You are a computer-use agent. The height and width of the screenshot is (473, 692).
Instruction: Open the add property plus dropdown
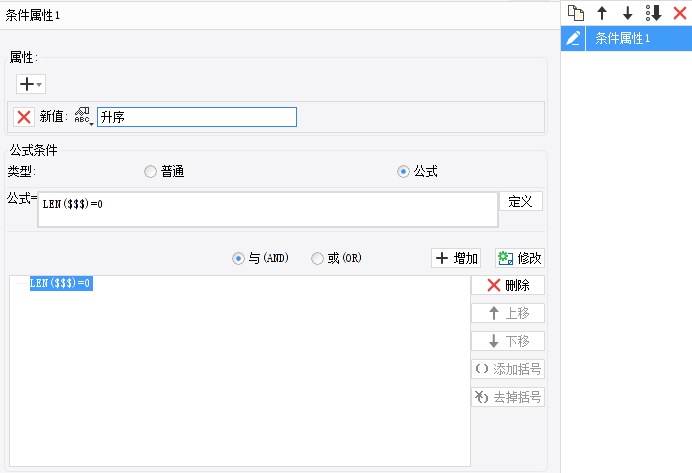31,84
